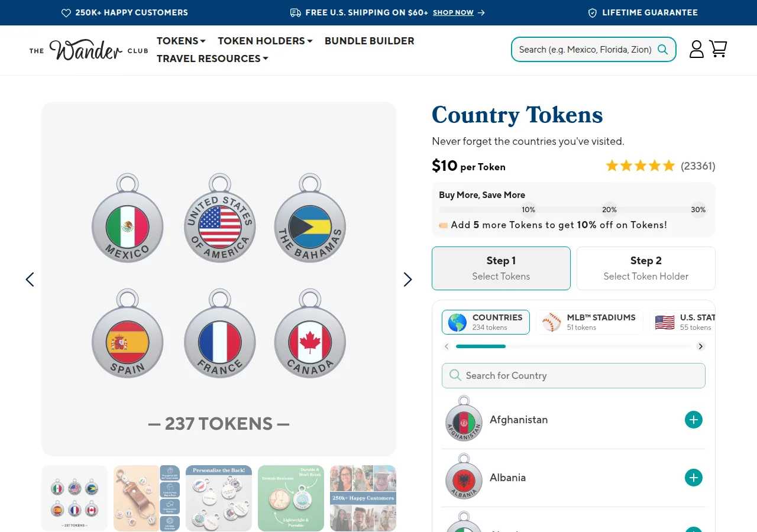The image size is (757, 532).
Task: Select the Countries category tab
Action: point(486,322)
